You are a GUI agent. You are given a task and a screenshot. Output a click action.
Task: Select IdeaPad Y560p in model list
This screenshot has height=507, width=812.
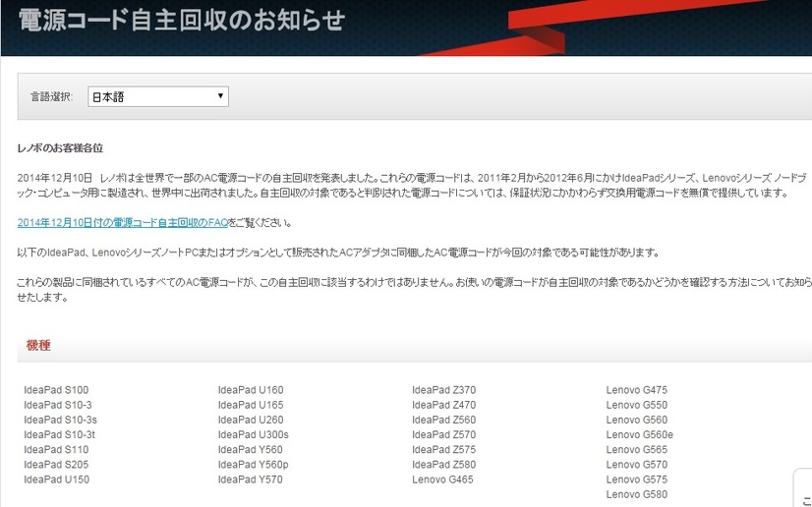pyautogui.click(x=253, y=465)
